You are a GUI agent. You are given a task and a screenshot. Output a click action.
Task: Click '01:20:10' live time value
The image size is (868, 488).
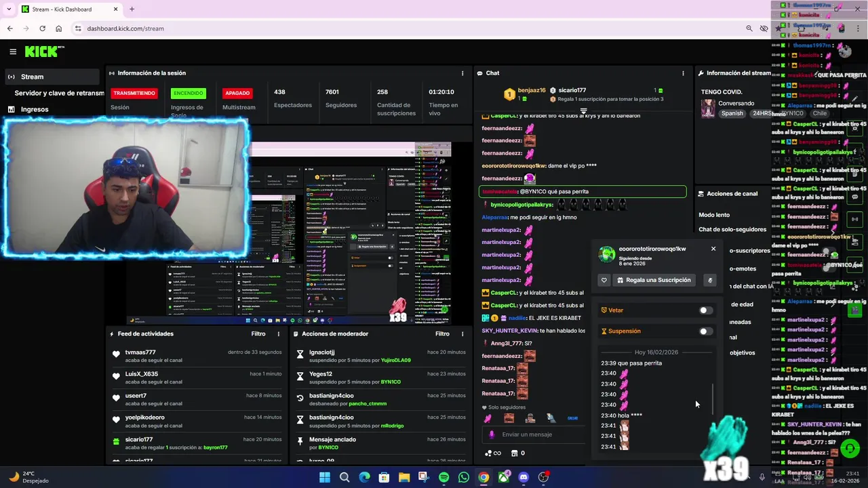(441, 92)
